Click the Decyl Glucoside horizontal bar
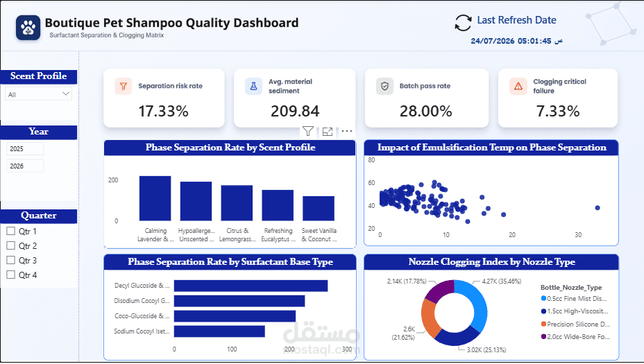Viewport: 644px width, 364px height. [251, 286]
